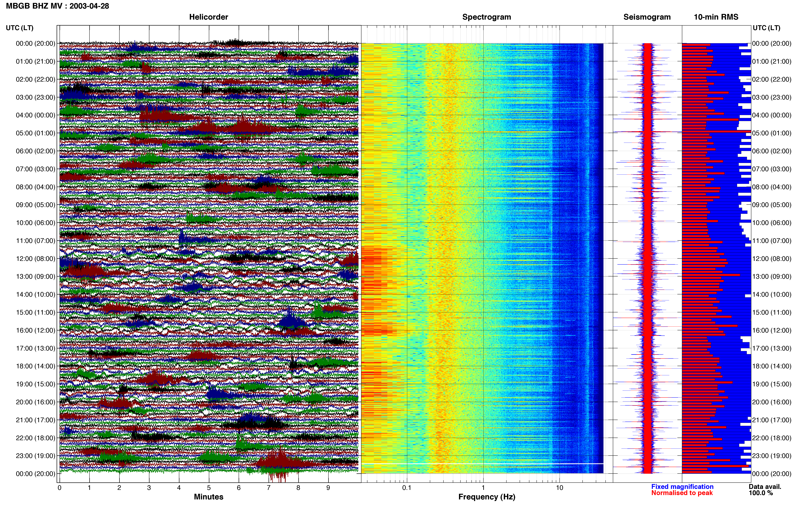Viewport: 812px width, 508px height.
Task: Click left time label '12:00 (08:00)'
Action: (x=36, y=259)
